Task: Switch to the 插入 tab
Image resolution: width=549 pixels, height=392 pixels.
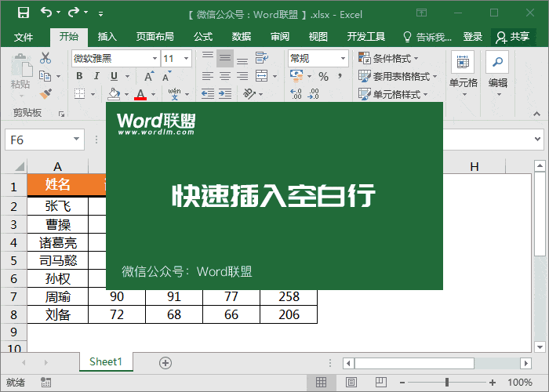Action: point(107,37)
